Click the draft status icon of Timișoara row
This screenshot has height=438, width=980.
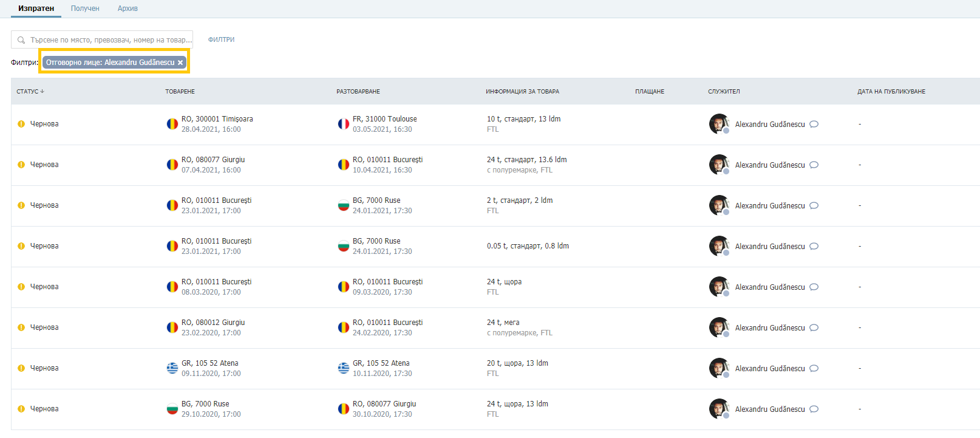click(x=21, y=124)
